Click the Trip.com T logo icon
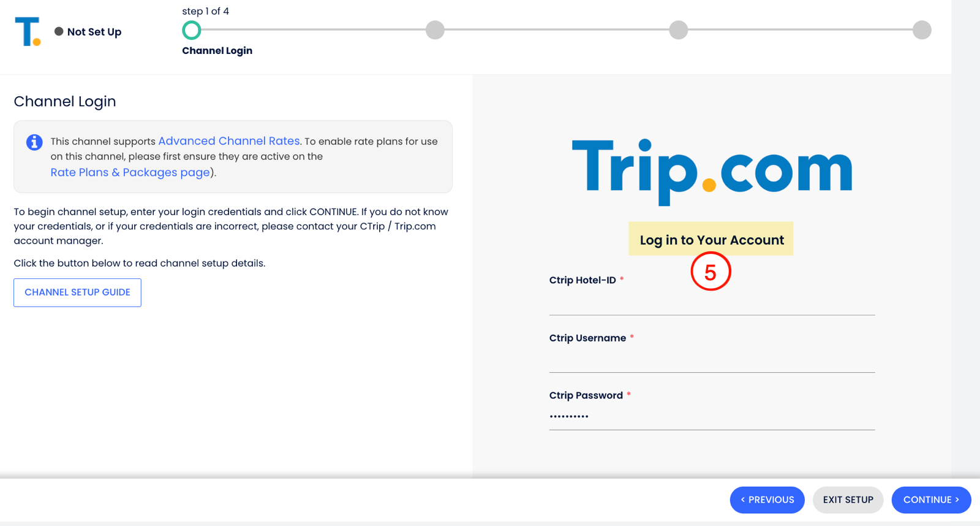Viewport: 980px width, 526px height. click(28, 31)
